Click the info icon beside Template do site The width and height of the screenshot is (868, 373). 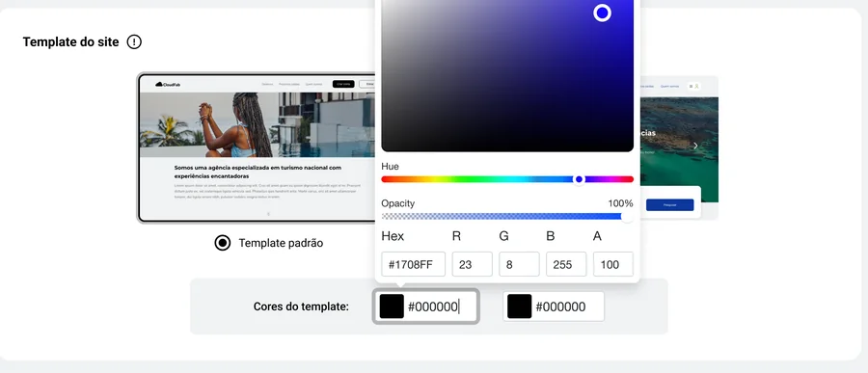point(134,41)
